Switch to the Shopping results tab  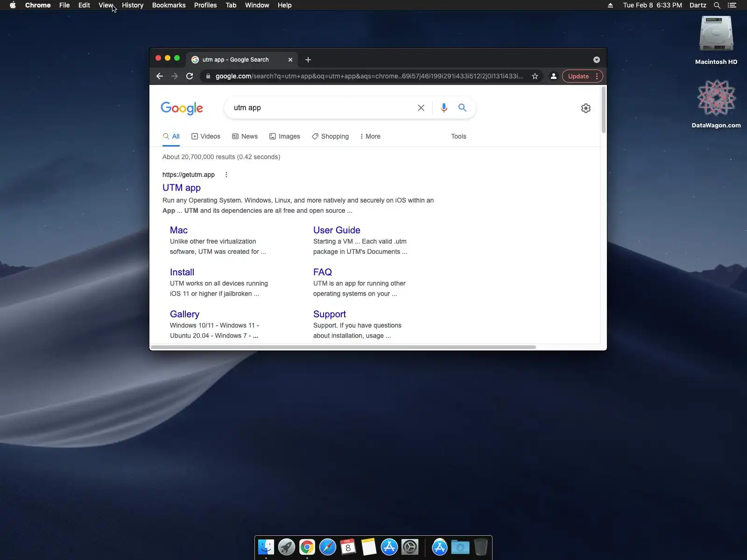coord(331,136)
